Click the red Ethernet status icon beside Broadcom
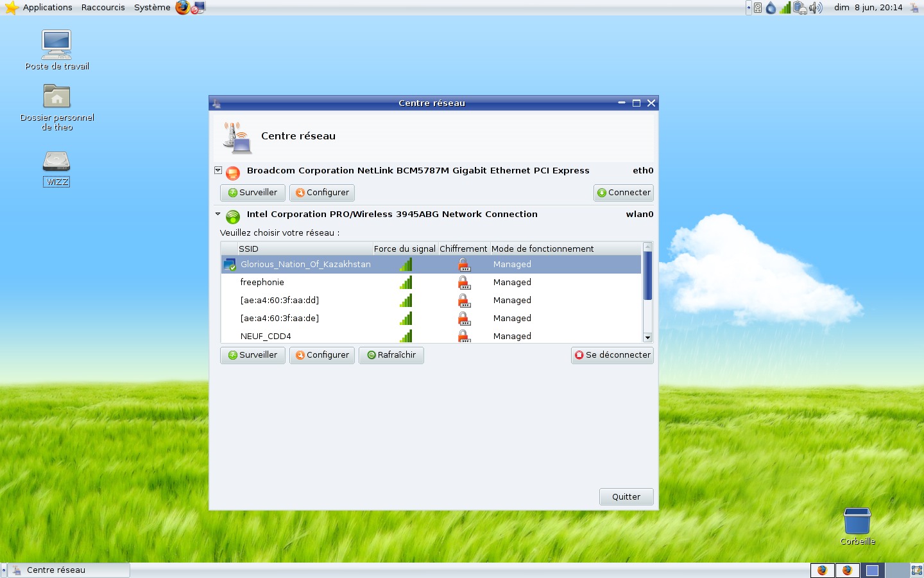 tap(233, 172)
